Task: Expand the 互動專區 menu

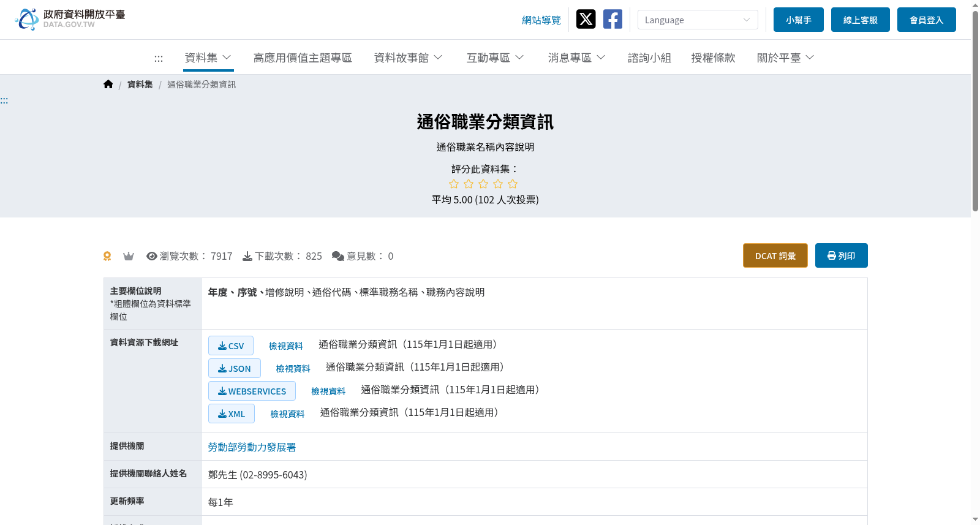Action: coord(495,58)
